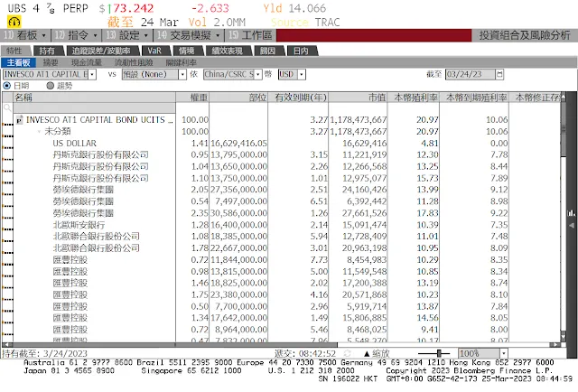Switch to the 持有 tab
The image size is (578, 392).
(47, 51)
